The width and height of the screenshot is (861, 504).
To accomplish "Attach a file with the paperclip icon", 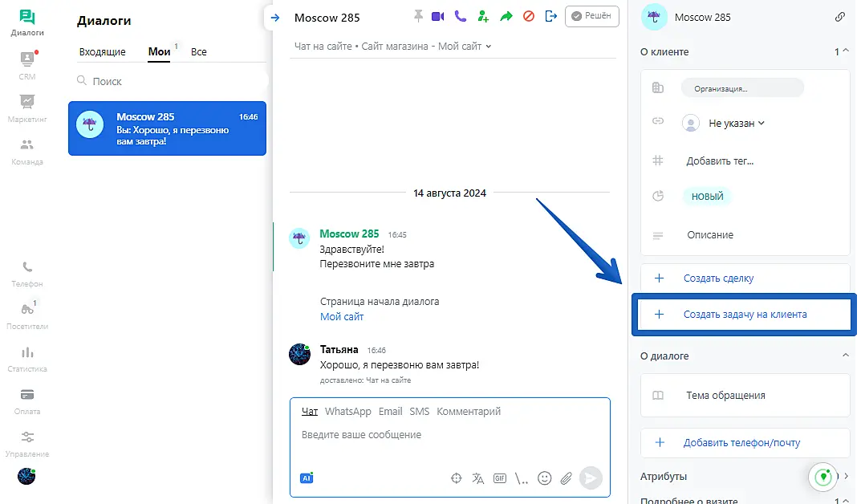I will tap(566, 478).
